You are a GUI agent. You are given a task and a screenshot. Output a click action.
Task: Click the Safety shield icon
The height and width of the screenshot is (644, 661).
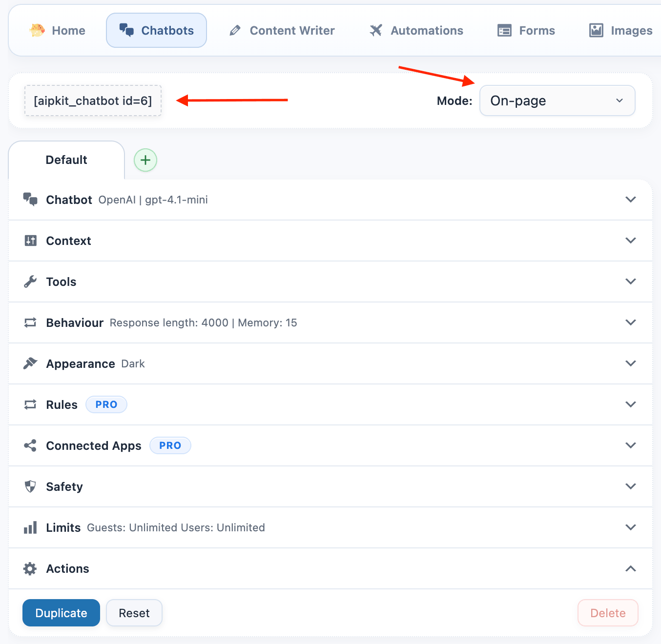tap(30, 486)
